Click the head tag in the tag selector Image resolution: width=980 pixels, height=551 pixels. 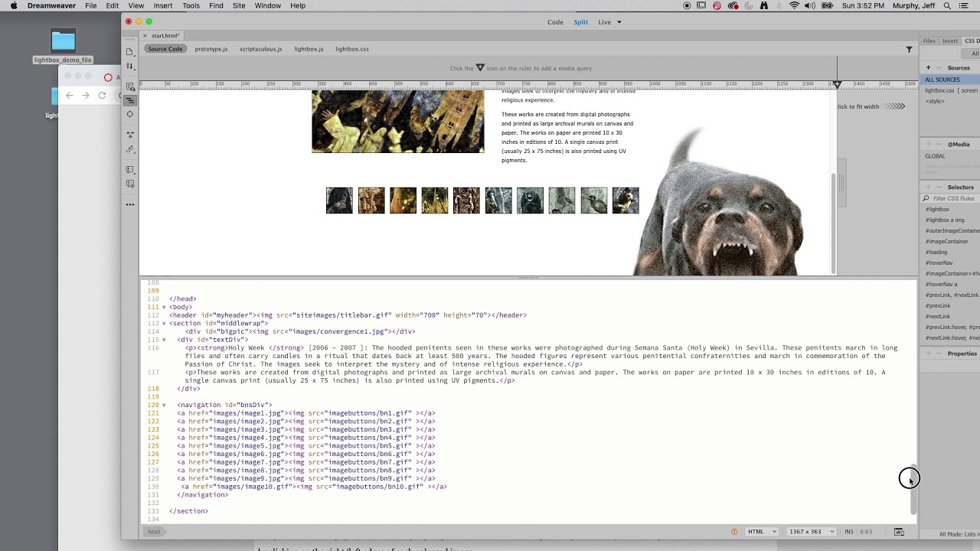coord(154,531)
